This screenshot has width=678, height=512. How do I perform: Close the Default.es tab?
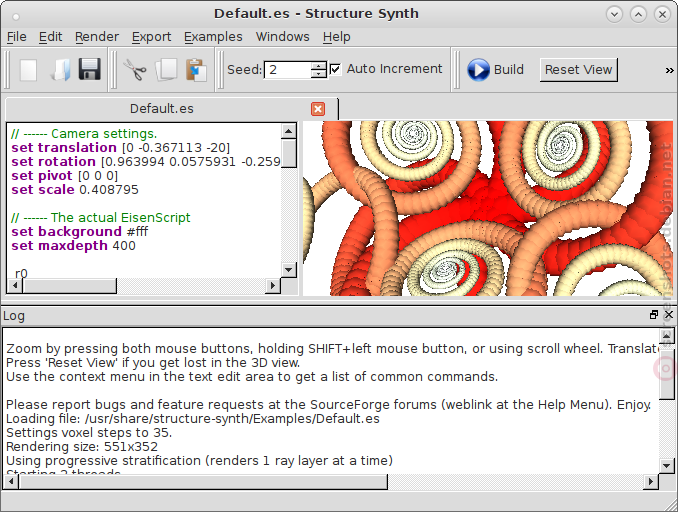coord(318,109)
